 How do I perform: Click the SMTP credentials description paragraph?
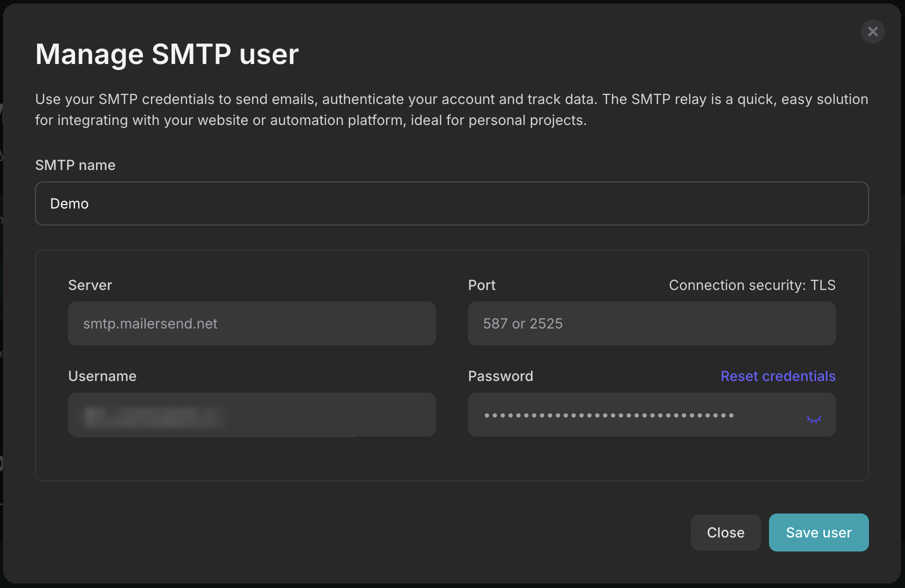(x=451, y=109)
